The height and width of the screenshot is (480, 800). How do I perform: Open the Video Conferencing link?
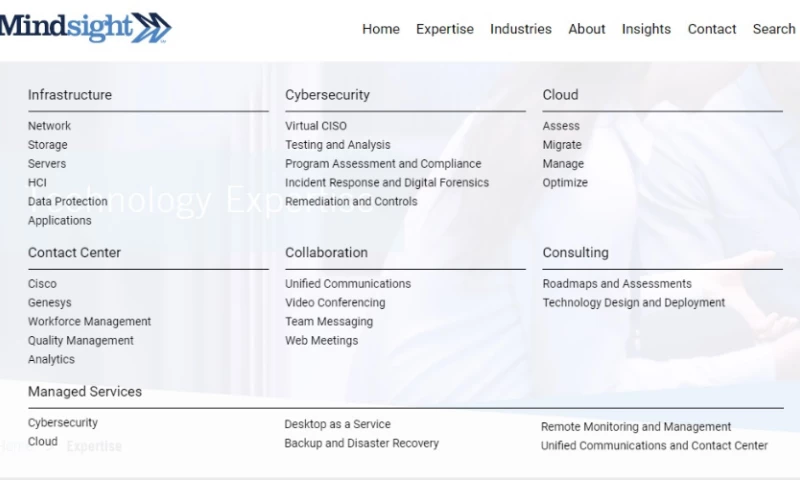pos(335,303)
